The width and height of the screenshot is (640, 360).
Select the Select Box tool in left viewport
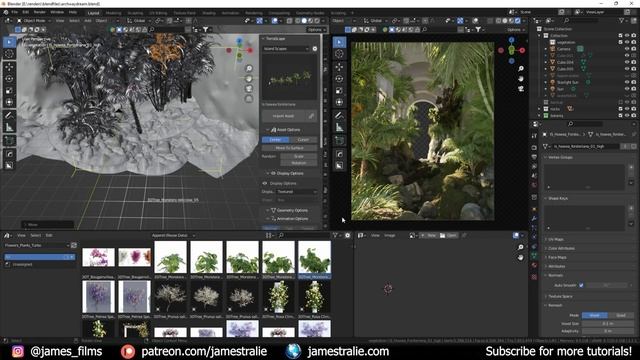coord(9,42)
